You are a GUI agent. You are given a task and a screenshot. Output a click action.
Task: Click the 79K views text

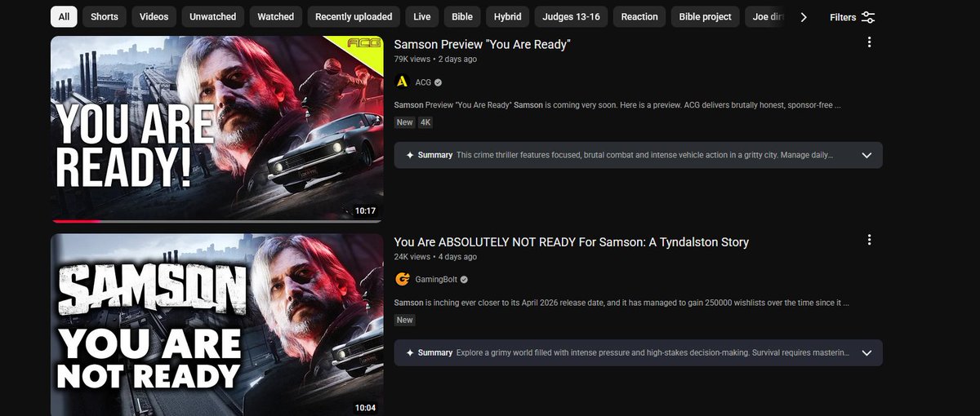point(413,60)
